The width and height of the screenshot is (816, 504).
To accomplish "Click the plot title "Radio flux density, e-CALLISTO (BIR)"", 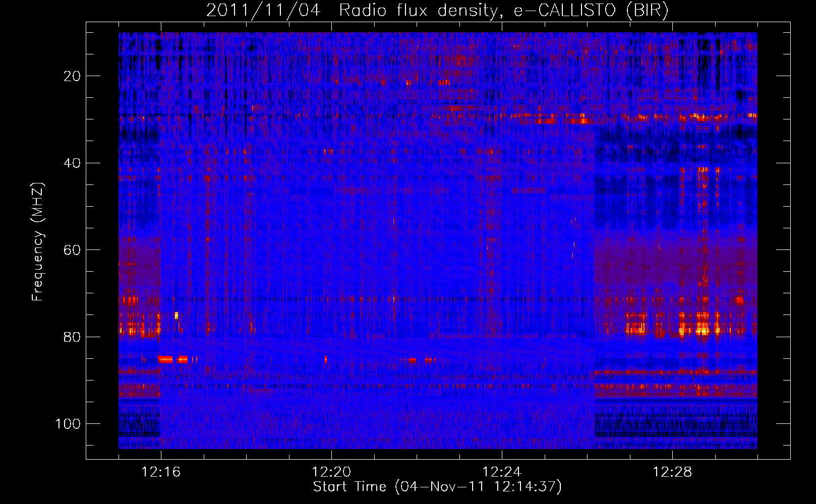I will pyautogui.click(x=504, y=11).
